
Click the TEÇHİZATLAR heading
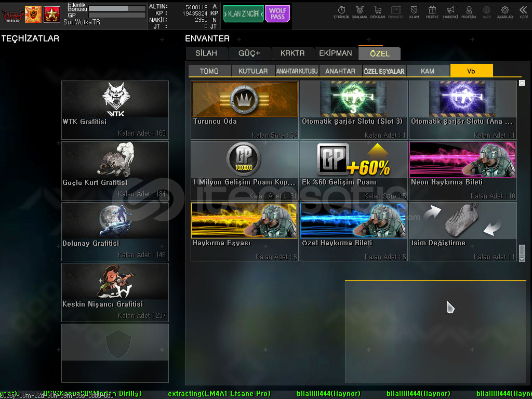point(30,38)
